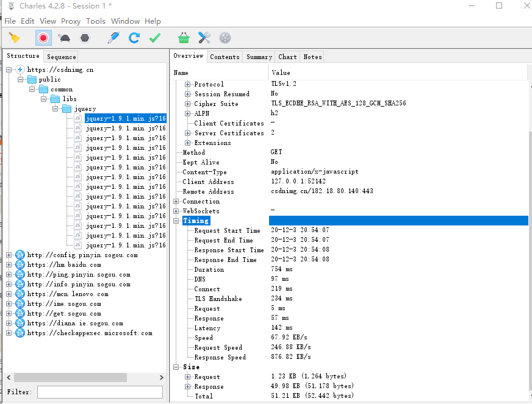Compose a new request with pen icon

coord(113,38)
